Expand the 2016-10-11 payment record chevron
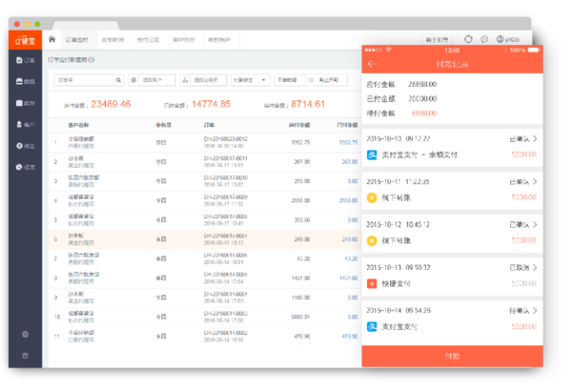 [x=535, y=181]
